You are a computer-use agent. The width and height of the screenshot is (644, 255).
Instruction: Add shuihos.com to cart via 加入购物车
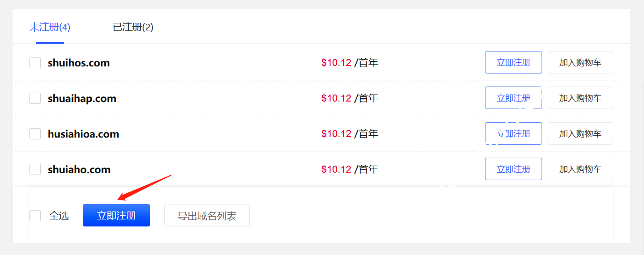click(x=580, y=62)
